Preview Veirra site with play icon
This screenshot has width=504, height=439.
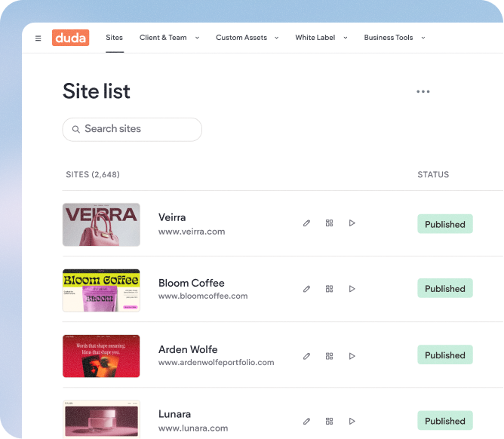[x=352, y=223]
